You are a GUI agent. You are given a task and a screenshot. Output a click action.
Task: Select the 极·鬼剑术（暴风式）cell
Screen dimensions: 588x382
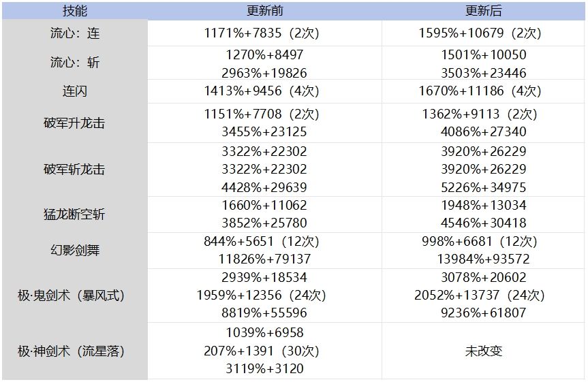click(75, 296)
